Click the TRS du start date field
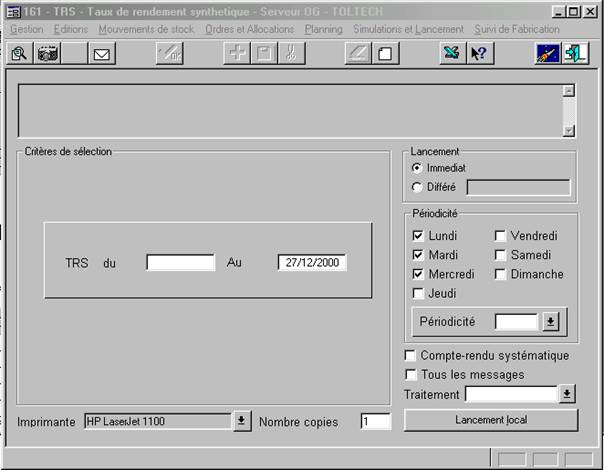 point(180,263)
